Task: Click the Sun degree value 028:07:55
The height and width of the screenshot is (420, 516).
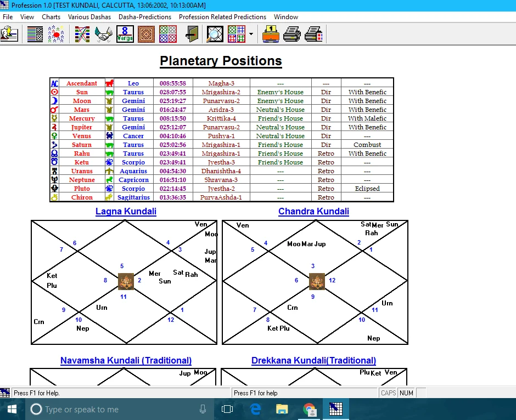Action: (x=173, y=92)
